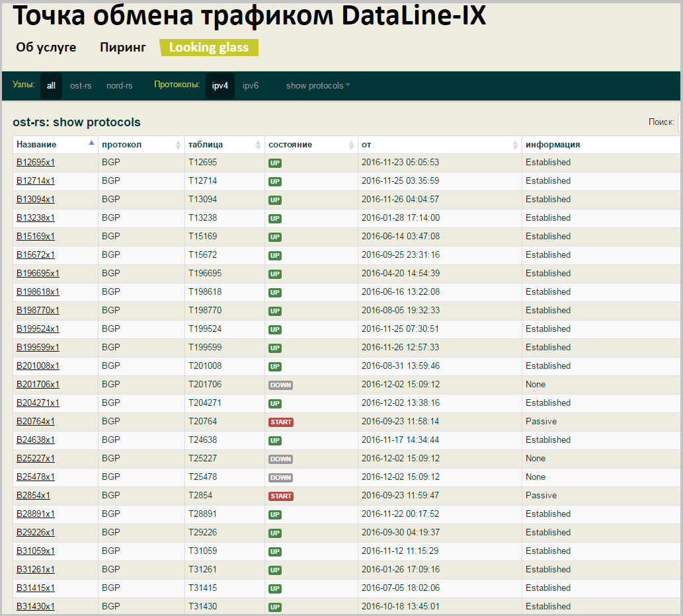The width and height of the screenshot is (683, 616).
Task: Open the B13094x1 link
Action: 36,200
